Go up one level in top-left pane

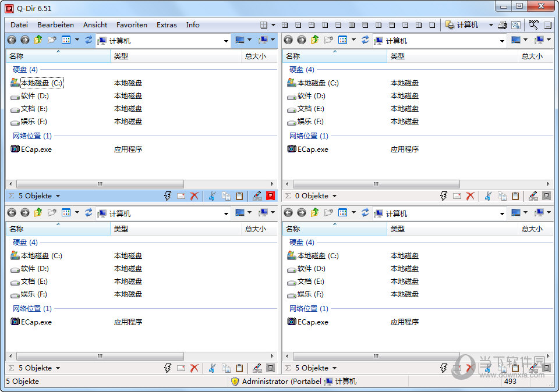38,40
